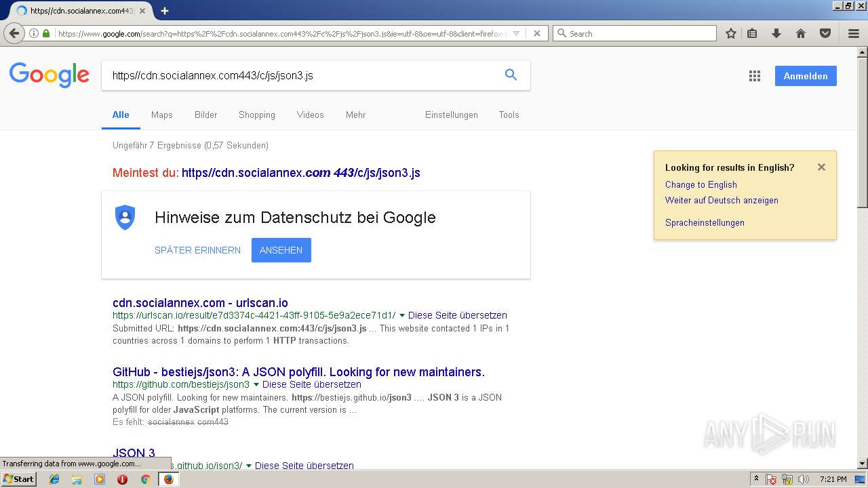Open the cdn.socialannex.com - urlscan.io result
The height and width of the screenshot is (488, 868).
200,303
